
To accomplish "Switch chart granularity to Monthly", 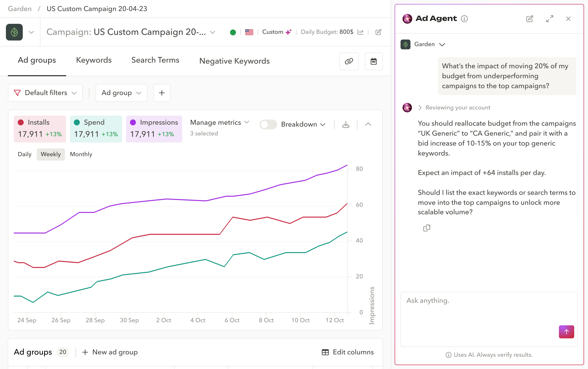I will [81, 154].
